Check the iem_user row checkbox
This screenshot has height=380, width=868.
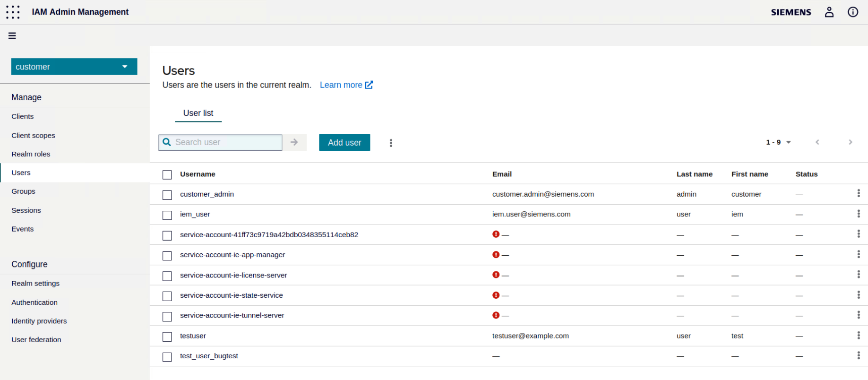click(x=167, y=215)
